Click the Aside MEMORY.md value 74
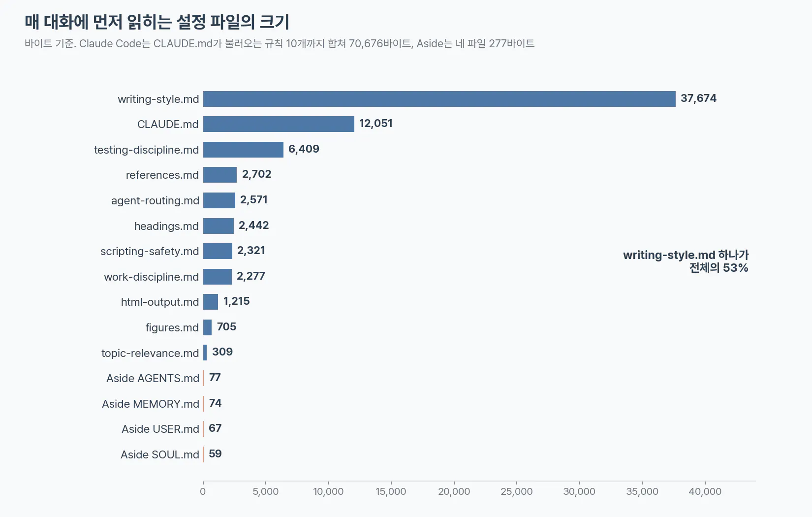This screenshot has width=812, height=517. [215, 403]
